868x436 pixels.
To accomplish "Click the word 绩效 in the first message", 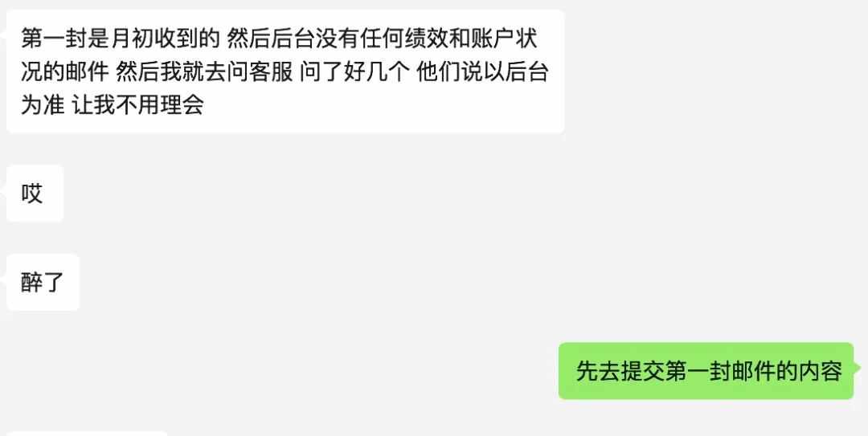I will (425, 39).
